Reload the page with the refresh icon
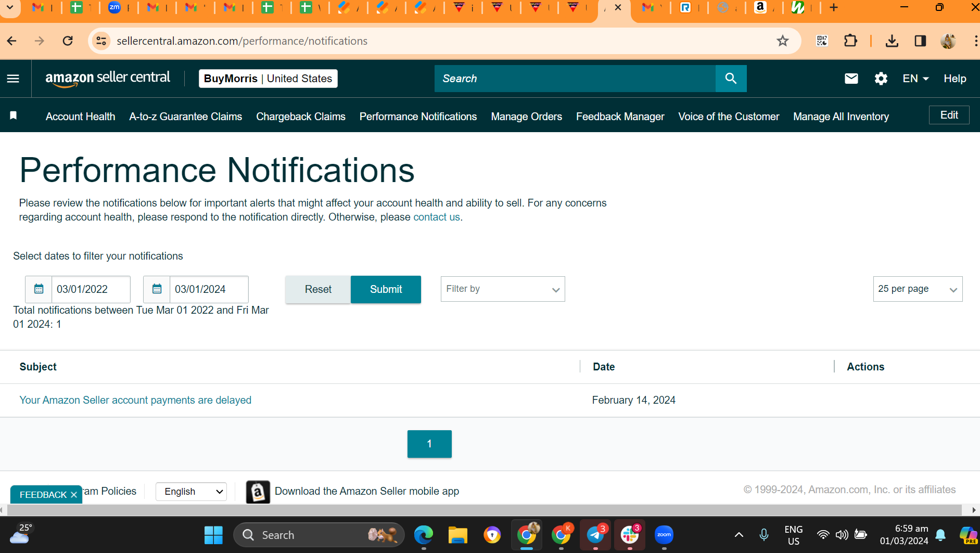Screen dimensions: 980x553 pyautogui.click(x=68, y=41)
